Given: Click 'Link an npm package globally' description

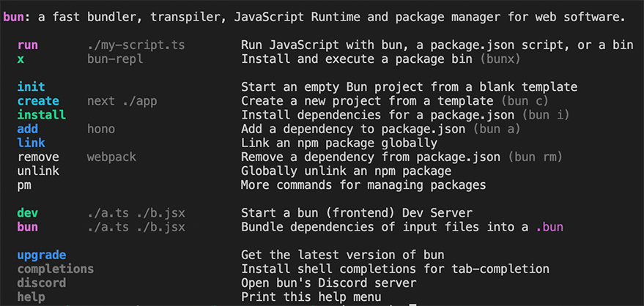Looking at the screenshot, I should 338,143.
